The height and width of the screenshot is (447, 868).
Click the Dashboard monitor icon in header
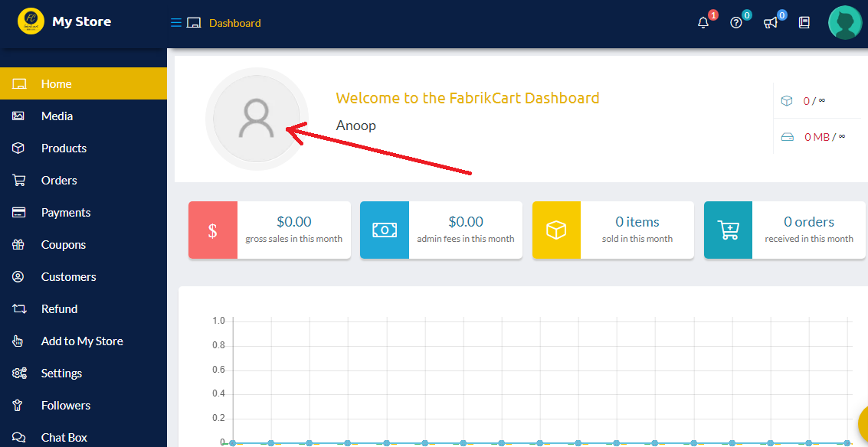193,23
